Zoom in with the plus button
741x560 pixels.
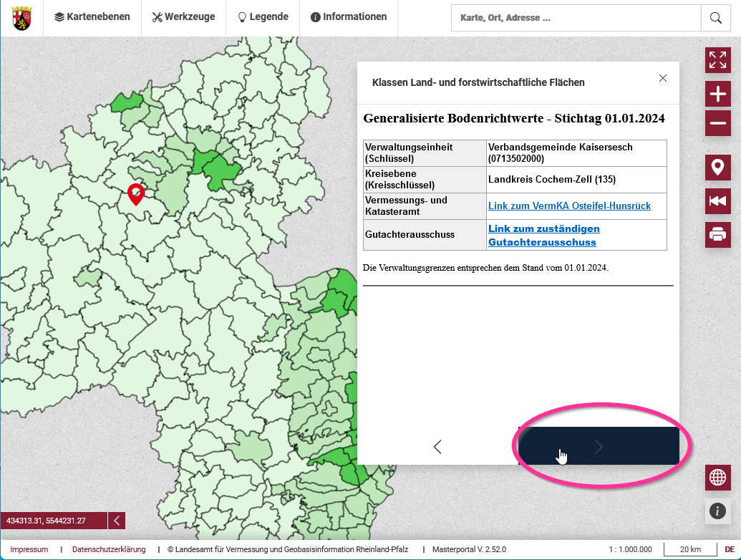pyautogui.click(x=717, y=93)
